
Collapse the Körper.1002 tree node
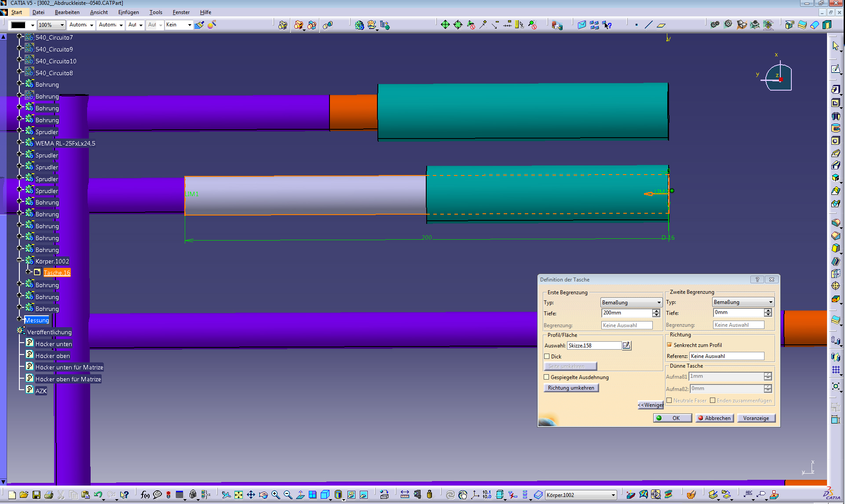coord(19,260)
